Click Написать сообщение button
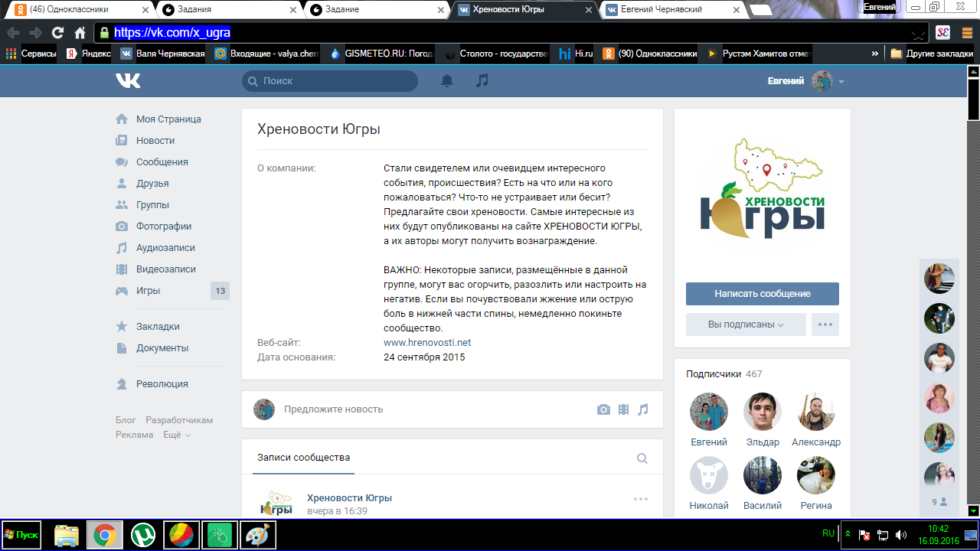This screenshot has height=551, width=980. click(x=763, y=294)
